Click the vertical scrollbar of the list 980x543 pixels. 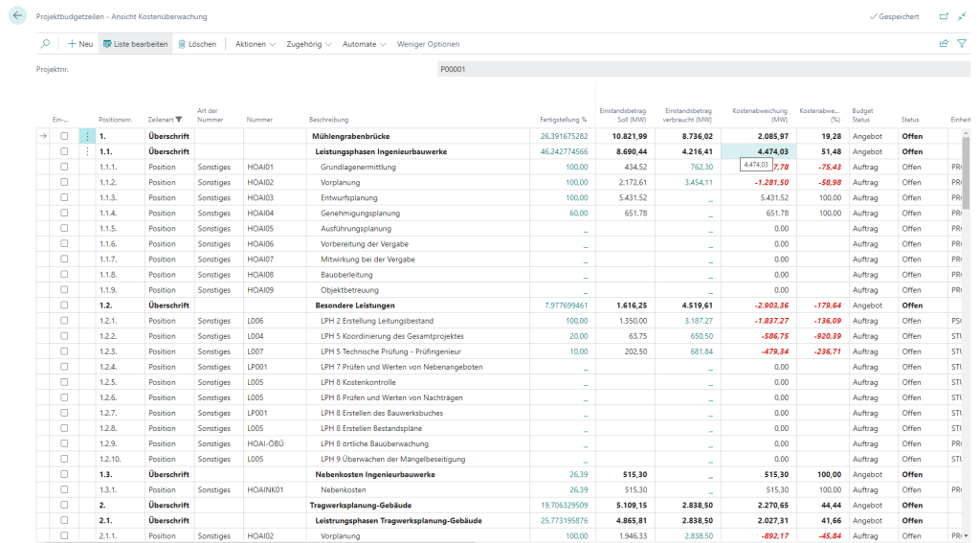point(966,172)
